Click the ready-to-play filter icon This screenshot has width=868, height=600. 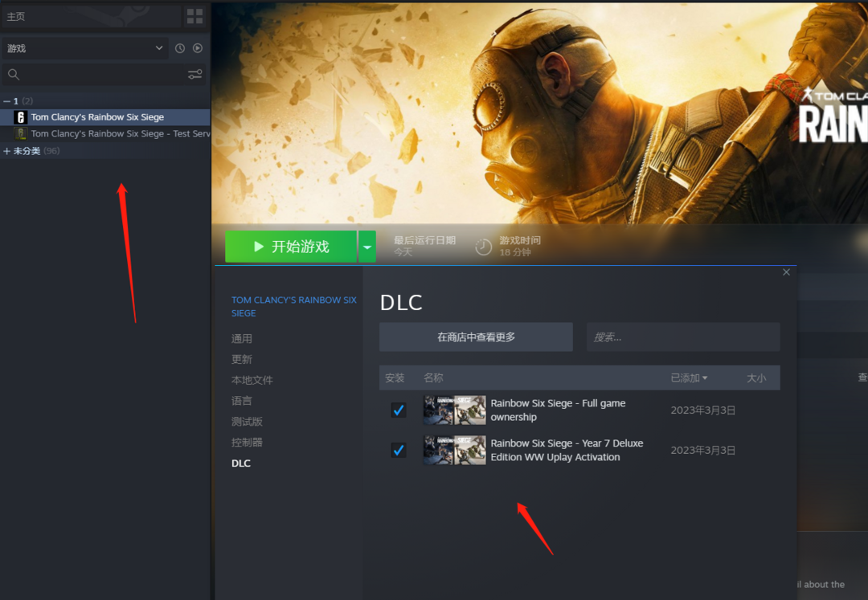(x=198, y=48)
